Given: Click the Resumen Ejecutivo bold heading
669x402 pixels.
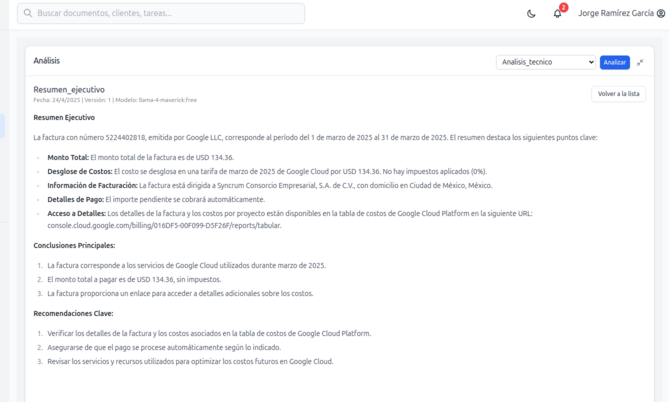Looking at the screenshot, I should click(64, 117).
